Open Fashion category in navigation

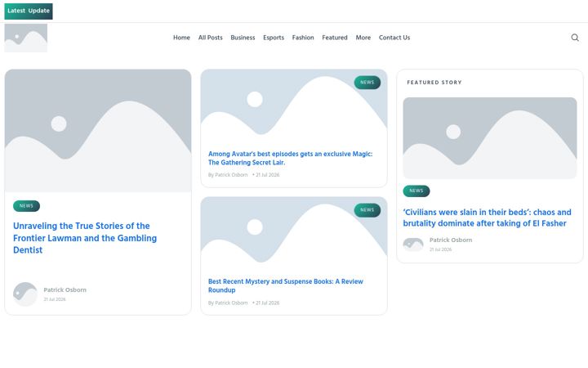pyautogui.click(x=303, y=38)
